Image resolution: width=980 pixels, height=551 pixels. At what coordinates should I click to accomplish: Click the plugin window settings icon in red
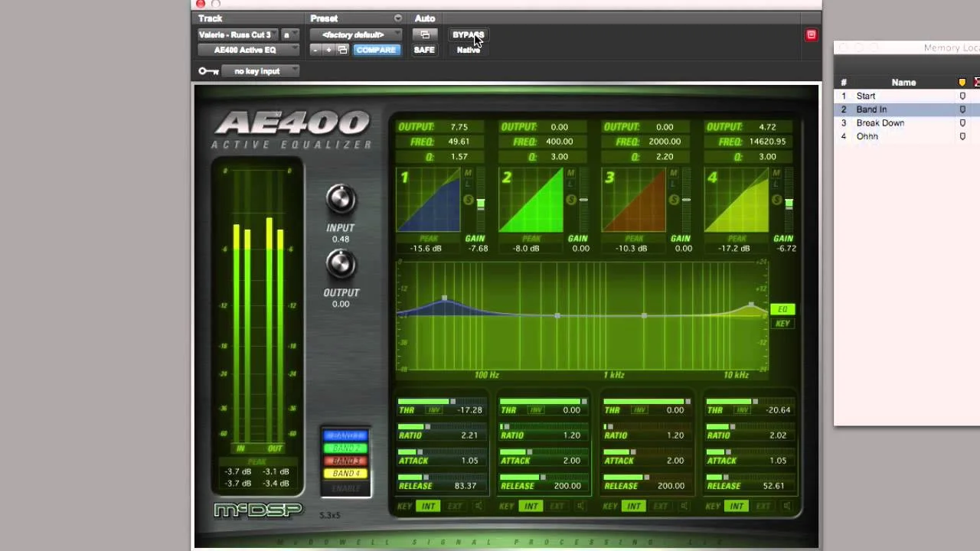811,35
